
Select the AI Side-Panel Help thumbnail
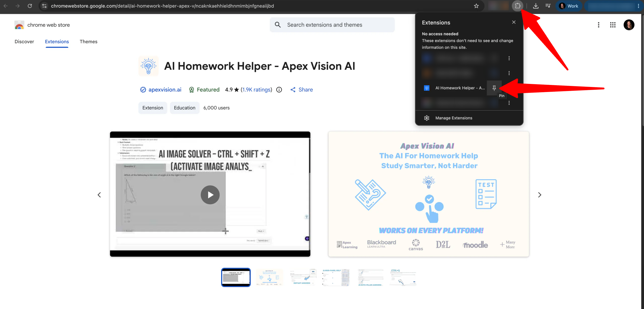pyautogui.click(x=336, y=277)
